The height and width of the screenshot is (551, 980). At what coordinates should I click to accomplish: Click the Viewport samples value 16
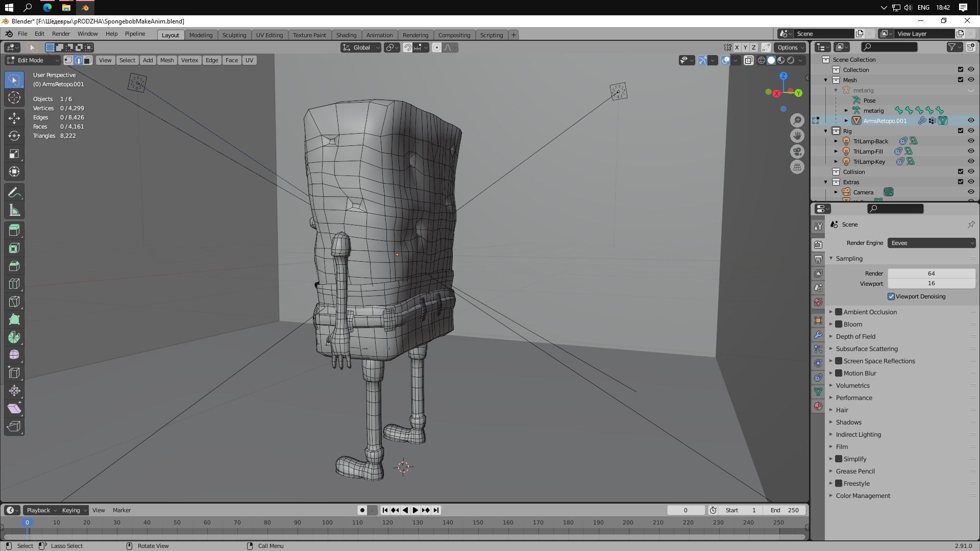click(932, 283)
